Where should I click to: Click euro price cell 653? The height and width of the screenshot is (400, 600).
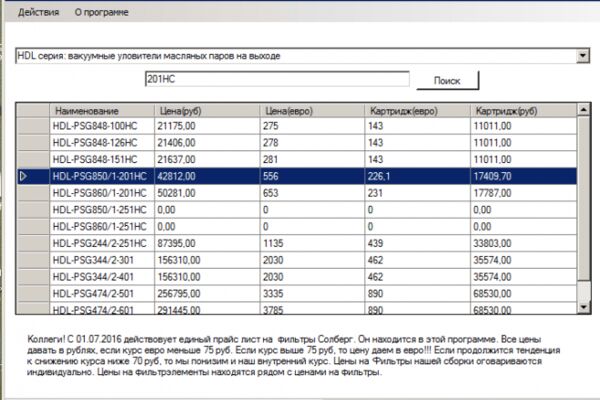[x=312, y=193]
